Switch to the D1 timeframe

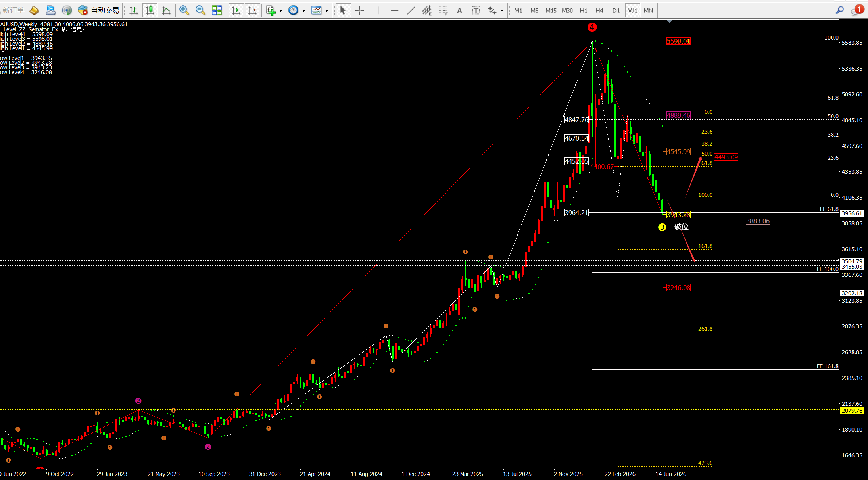click(x=616, y=10)
